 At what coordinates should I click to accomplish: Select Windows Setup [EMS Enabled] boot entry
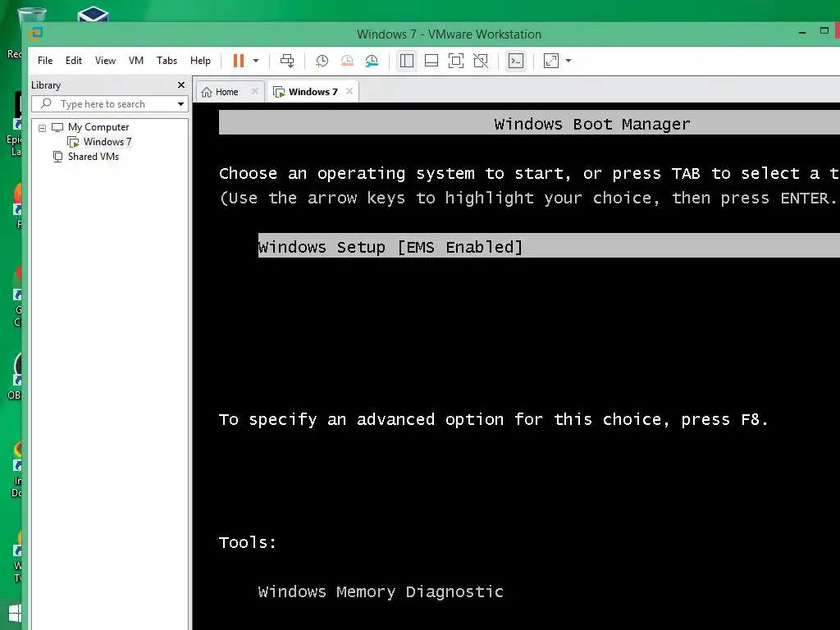tap(549, 246)
